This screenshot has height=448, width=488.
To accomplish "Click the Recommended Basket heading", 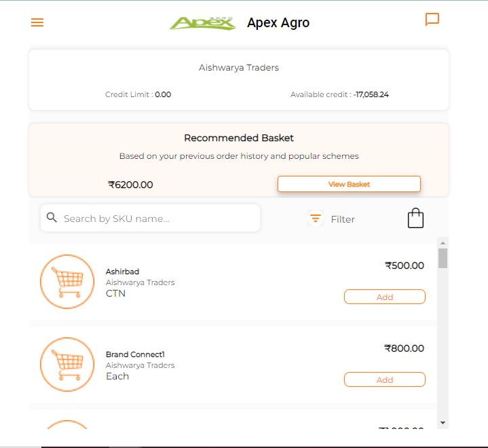I will click(239, 138).
